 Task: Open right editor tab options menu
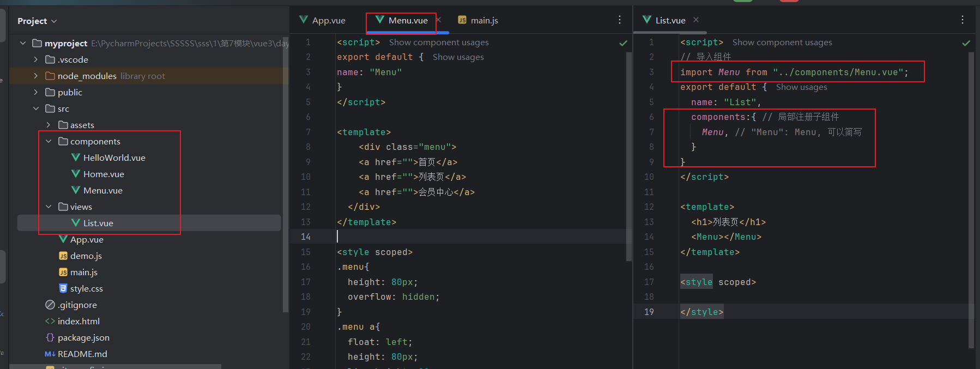[963, 20]
